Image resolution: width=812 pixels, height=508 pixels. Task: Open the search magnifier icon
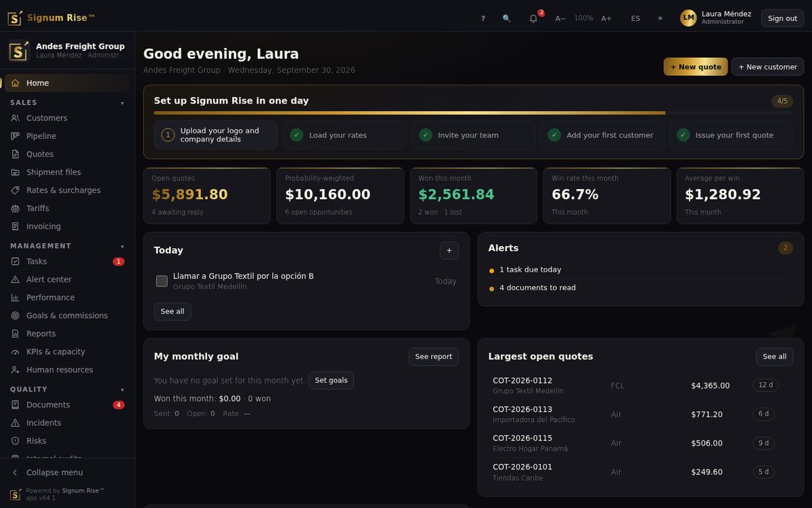[507, 18]
